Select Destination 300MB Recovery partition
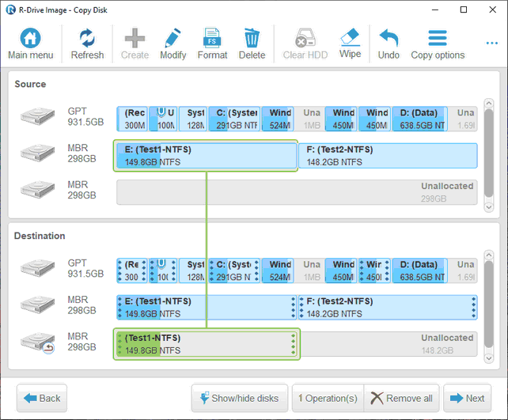The image size is (508, 420). (132, 271)
